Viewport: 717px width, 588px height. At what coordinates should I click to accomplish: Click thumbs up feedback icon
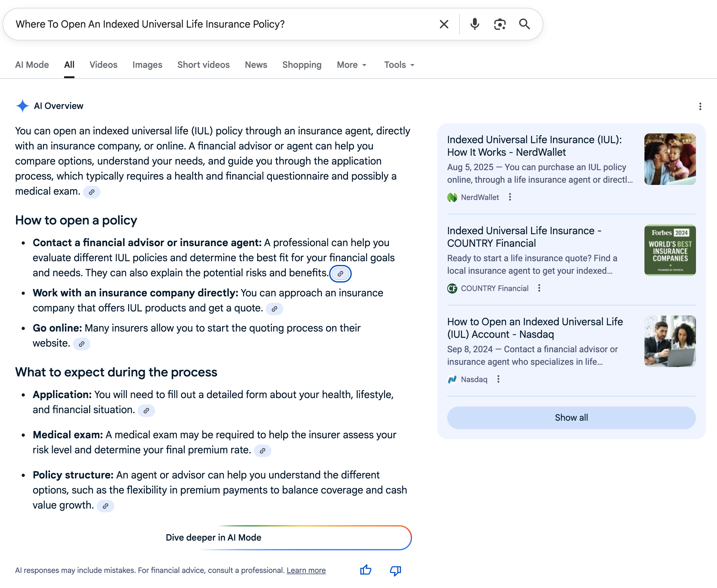pyautogui.click(x=366, y=570)
